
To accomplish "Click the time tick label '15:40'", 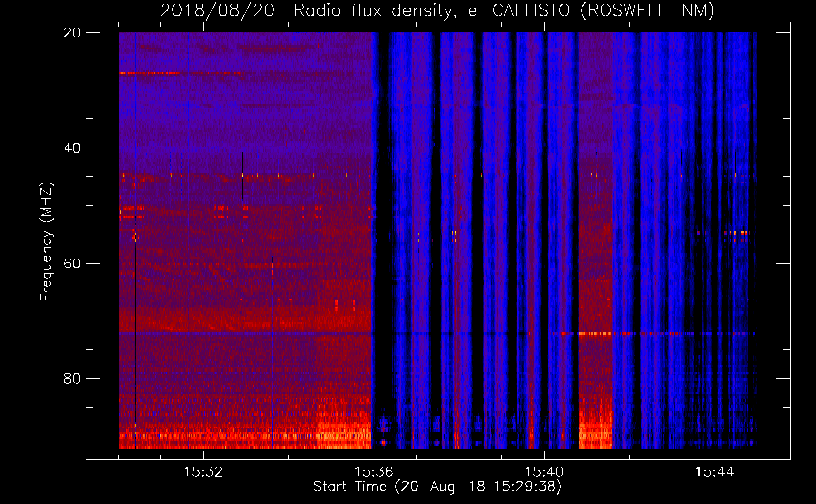I will pos(544,472).
